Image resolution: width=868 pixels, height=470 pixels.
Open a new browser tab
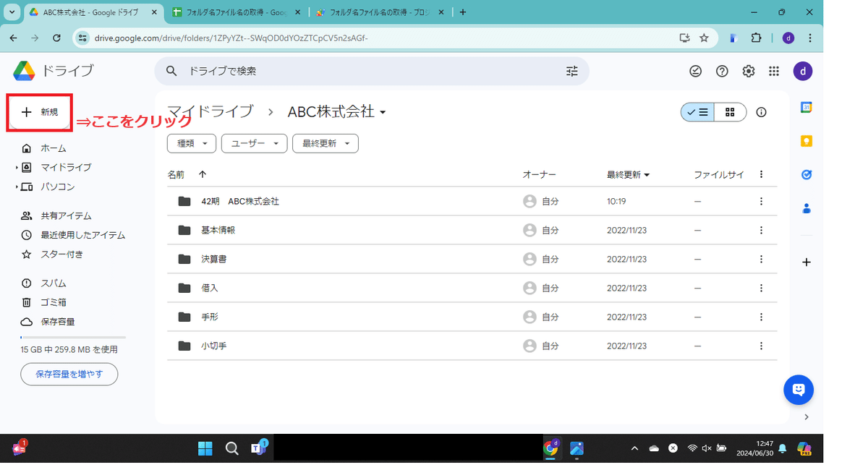pyautogui.click(x=463, y=12)
